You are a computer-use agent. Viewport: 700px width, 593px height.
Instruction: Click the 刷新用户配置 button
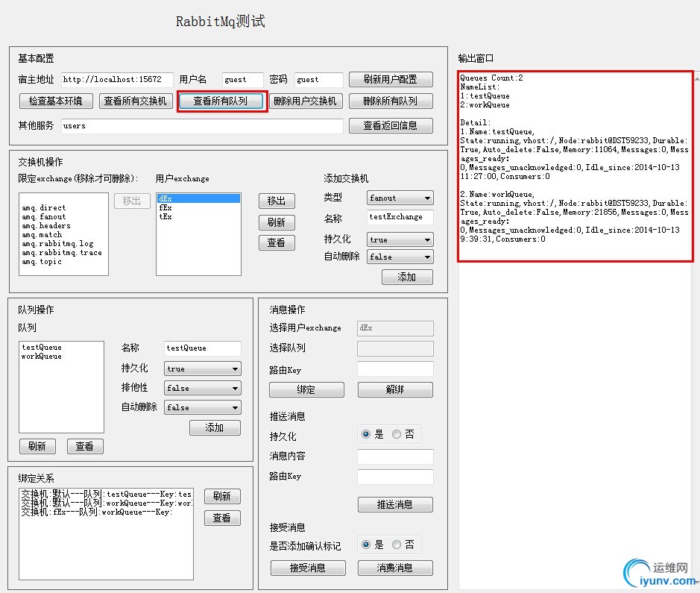click(391, 79)
